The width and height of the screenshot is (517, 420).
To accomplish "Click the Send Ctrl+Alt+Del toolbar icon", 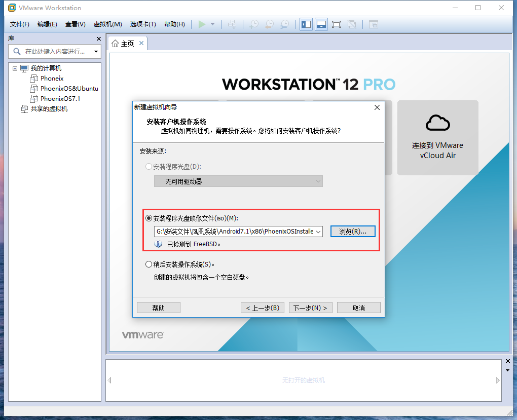I will [x=232, y=24].
